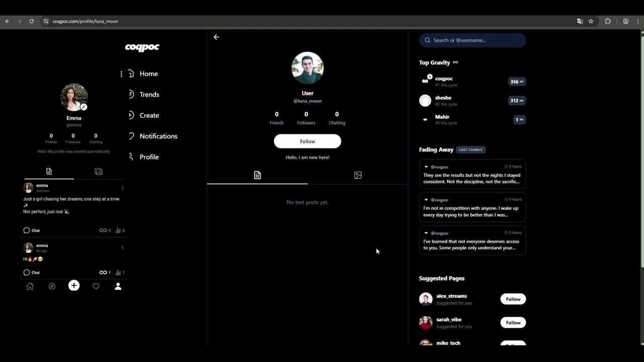The width and height of the screenshot is (644, 362).
Task: Bookmark the page with the star icon
Action: pyautogui.click(x=591, y=21)
